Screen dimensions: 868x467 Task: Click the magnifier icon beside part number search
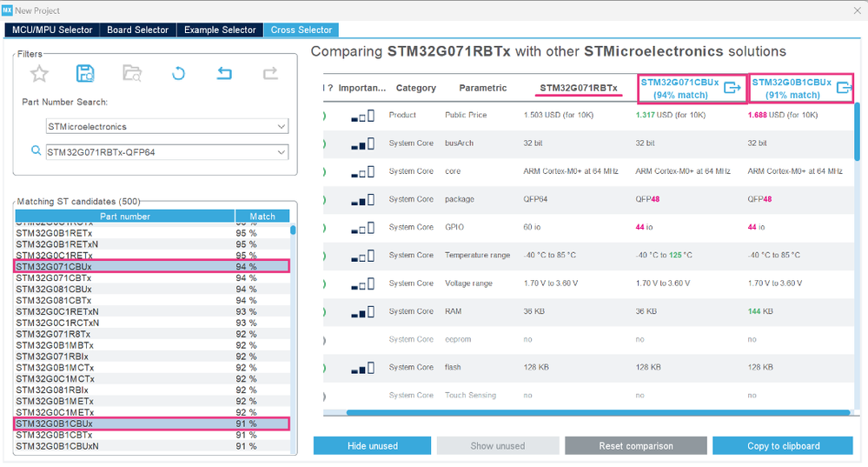[x=36, y=150]
